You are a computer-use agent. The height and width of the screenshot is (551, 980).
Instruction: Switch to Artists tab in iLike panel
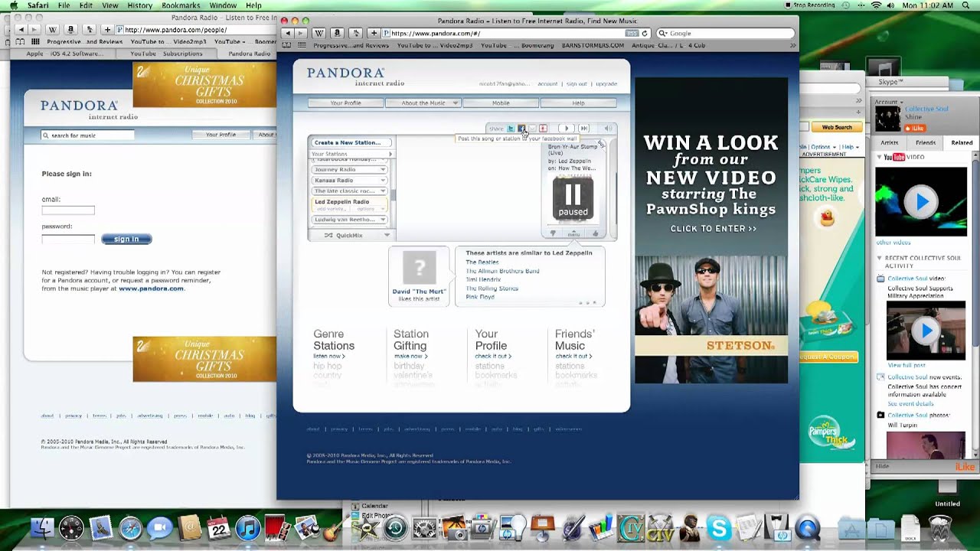889,142
